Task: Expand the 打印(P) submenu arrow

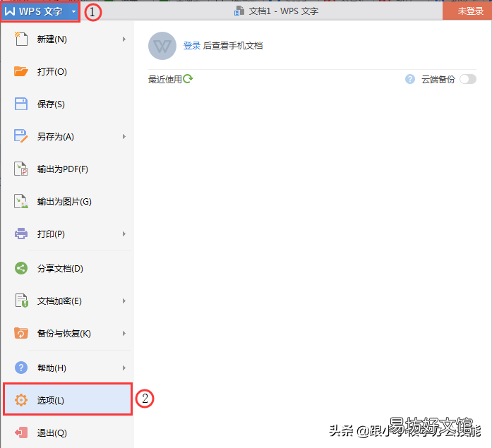Action: (124, 234)
